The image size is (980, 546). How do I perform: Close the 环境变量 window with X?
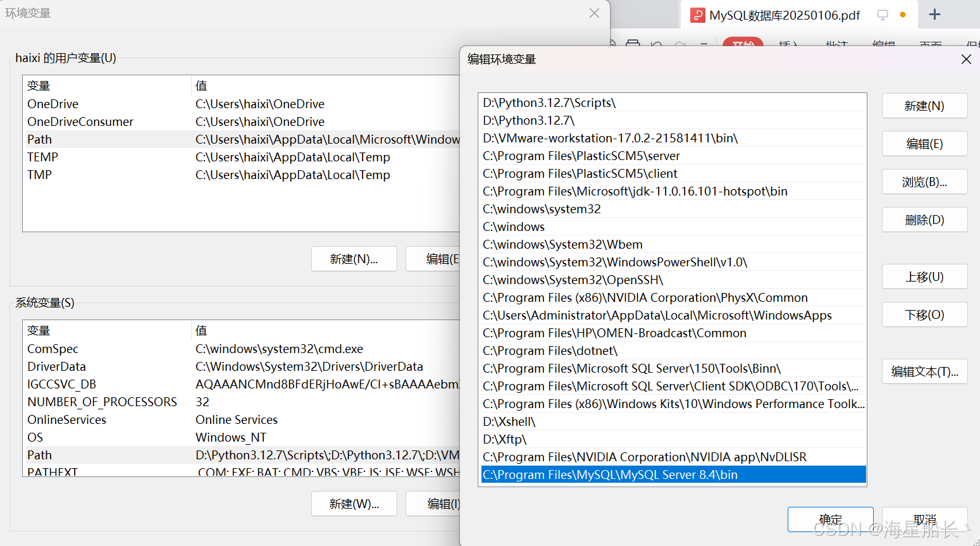(x=594, y=13)
